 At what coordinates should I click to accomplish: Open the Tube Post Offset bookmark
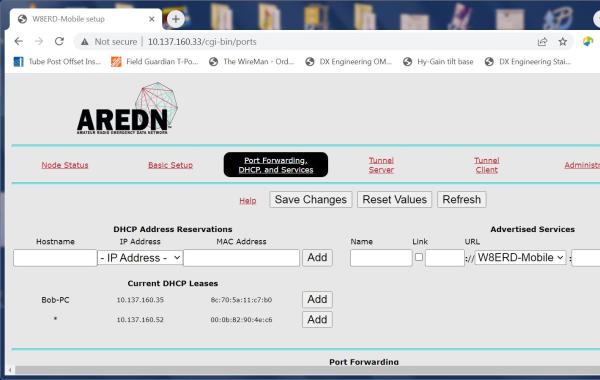[57, 62]
